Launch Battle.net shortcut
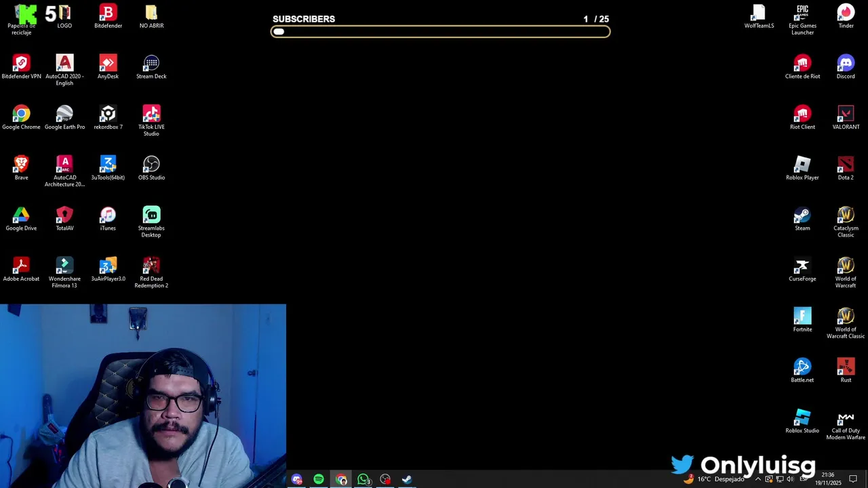The width and height of the screenshot is (868, 488). [x=802, y=371]
